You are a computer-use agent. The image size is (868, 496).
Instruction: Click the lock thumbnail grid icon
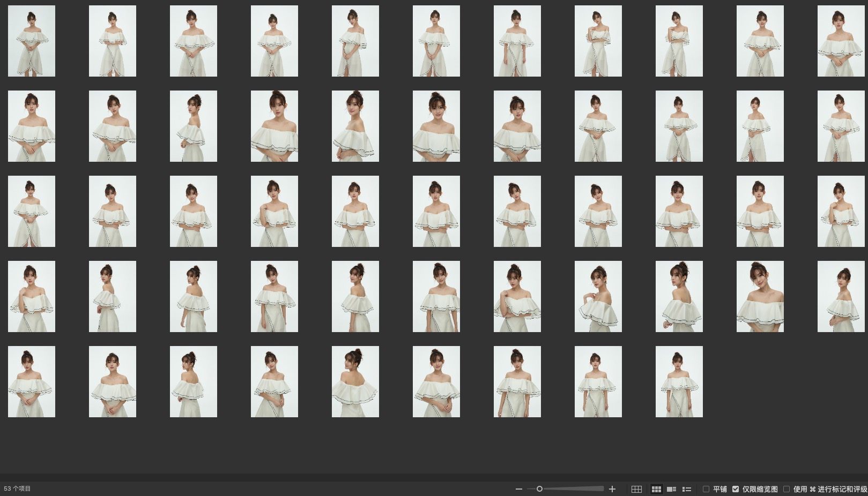pyautogui.click(x=636, y=489)
